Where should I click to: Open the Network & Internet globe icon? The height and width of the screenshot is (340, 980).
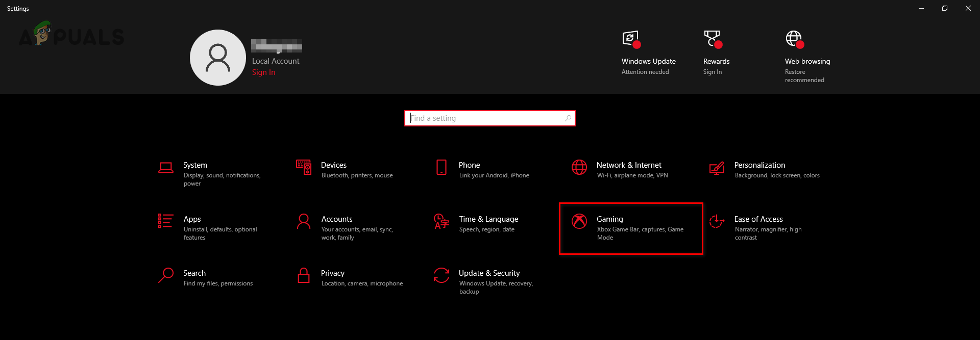pos(579,167)
